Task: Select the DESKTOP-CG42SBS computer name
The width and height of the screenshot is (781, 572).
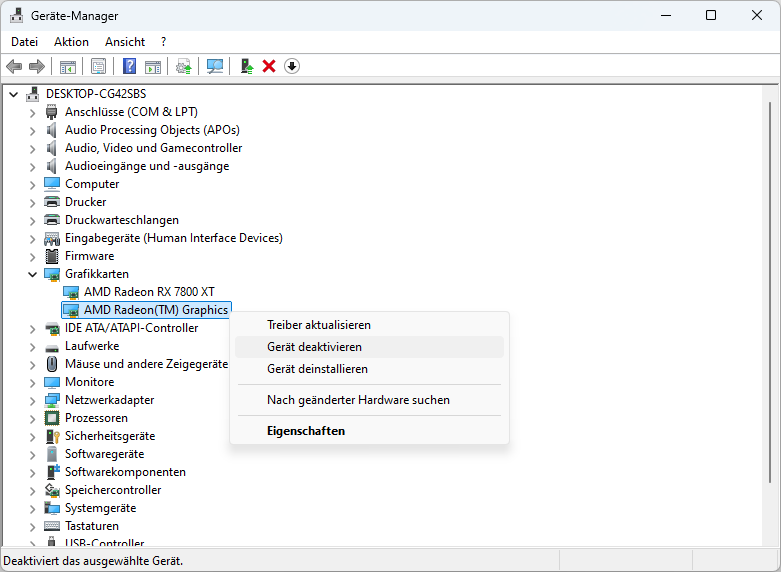Action: (96, 94)
